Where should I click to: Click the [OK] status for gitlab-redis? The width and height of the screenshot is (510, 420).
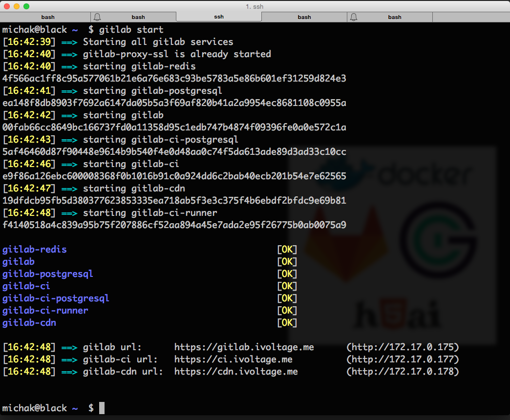point(287,250)
